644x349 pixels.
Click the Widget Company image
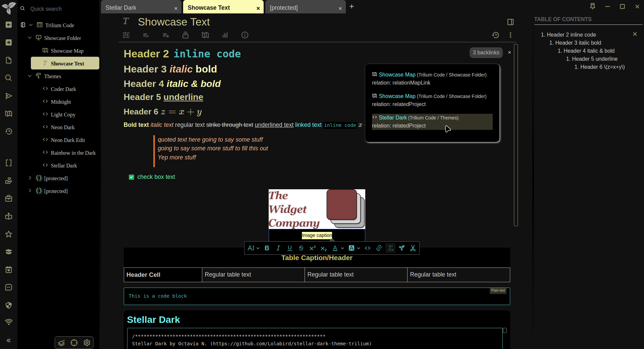coord(317,209)
